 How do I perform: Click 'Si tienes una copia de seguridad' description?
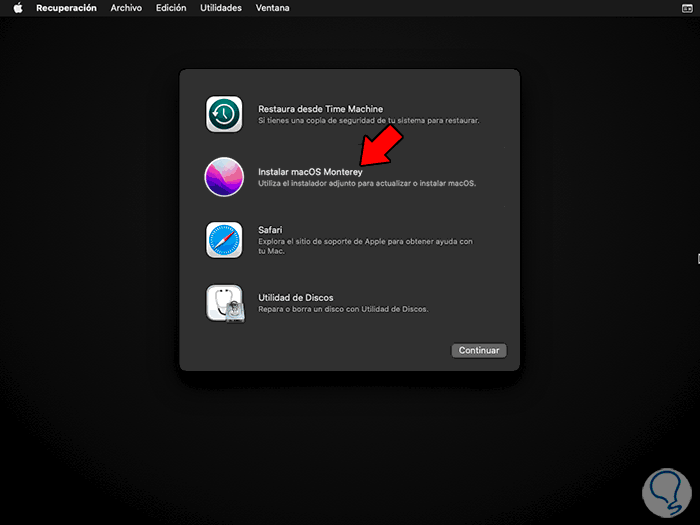pos(369,121)
